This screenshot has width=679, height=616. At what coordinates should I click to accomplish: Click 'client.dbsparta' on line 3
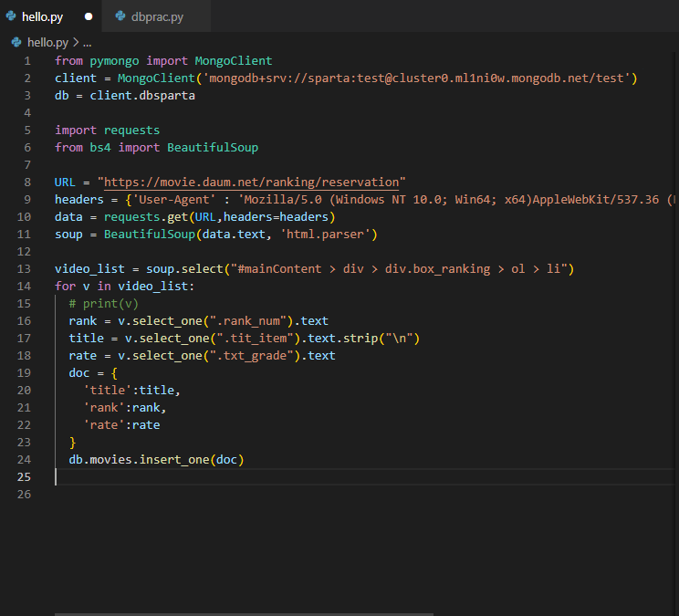coord(142,96)
